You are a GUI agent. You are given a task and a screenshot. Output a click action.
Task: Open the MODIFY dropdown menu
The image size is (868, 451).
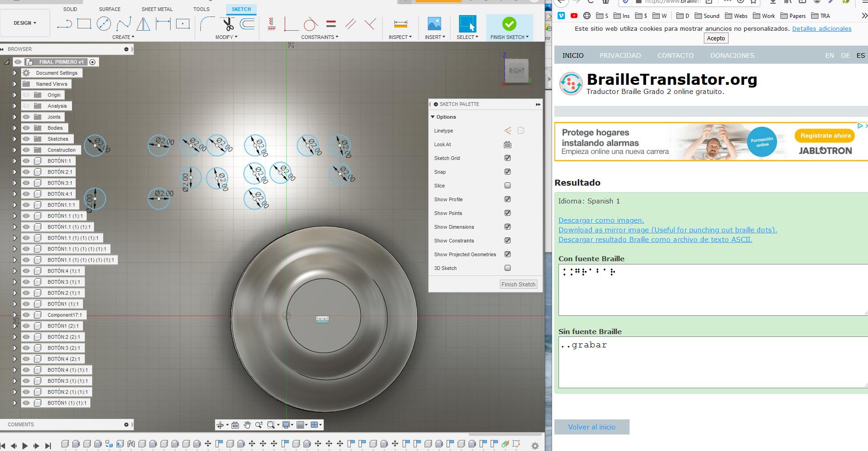pyautogui.click(x=227, y=37)
